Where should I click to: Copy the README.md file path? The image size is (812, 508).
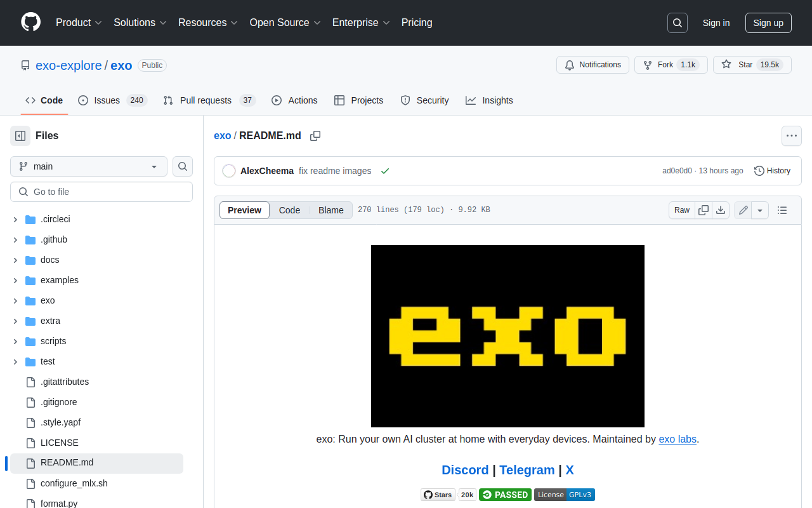tap(315, 136)
